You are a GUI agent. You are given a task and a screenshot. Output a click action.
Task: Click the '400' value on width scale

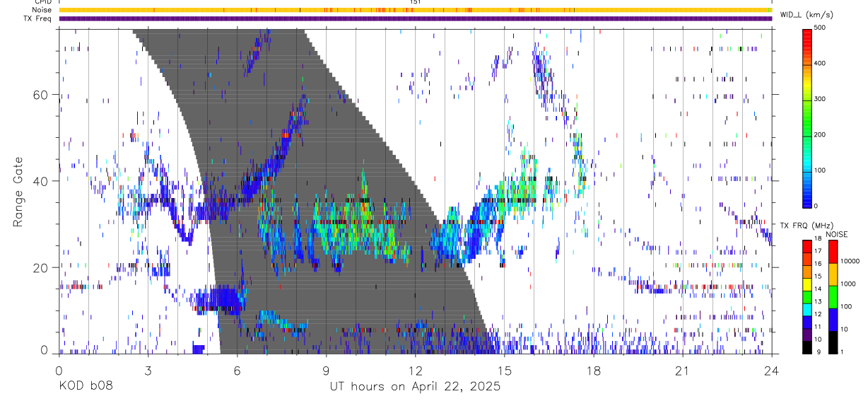(x=821, y=64)
